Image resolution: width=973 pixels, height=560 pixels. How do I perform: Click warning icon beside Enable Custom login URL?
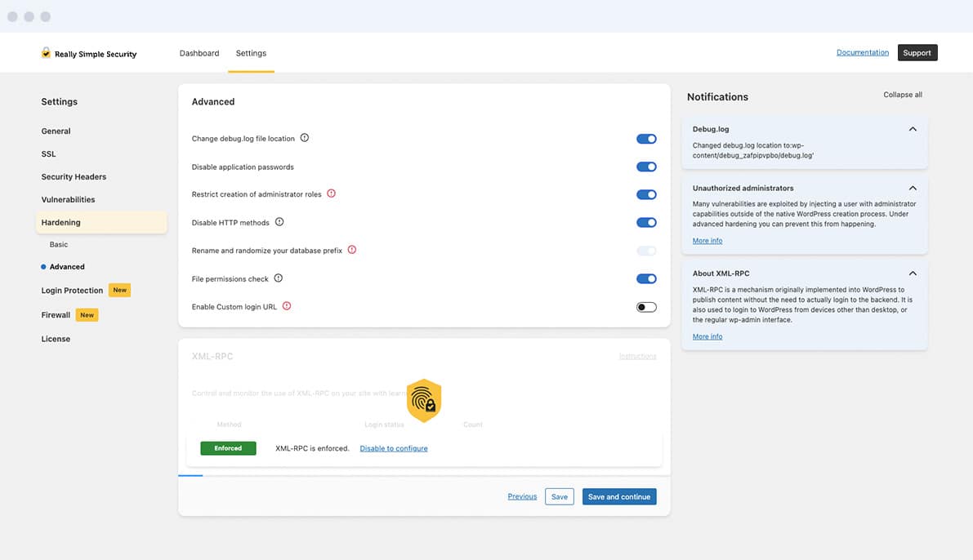coord(287,306)
